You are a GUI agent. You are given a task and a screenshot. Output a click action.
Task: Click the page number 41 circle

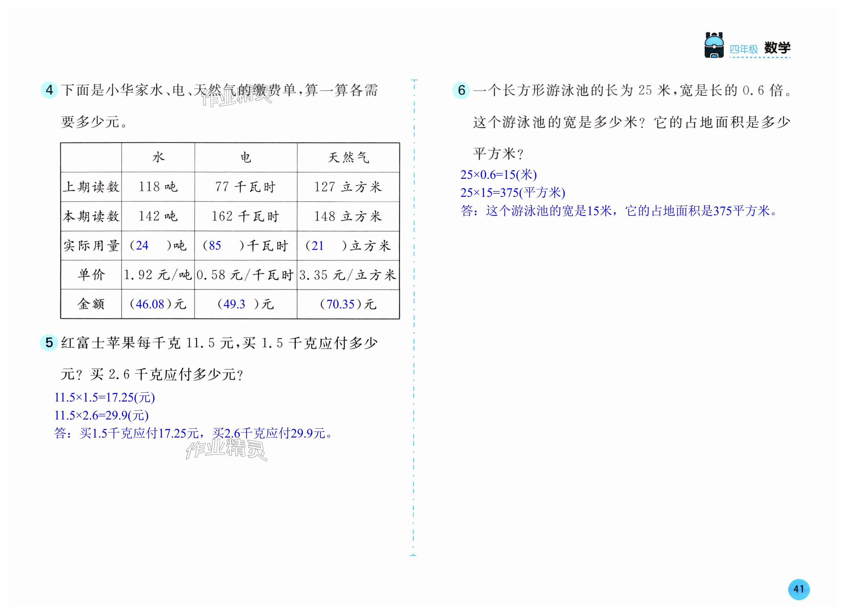click(x=799, y=589)
